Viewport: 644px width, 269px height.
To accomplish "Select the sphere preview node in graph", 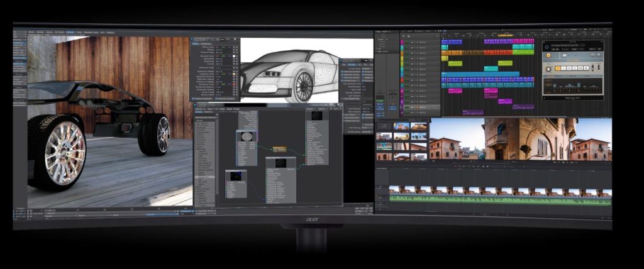I will coord(247,137).
